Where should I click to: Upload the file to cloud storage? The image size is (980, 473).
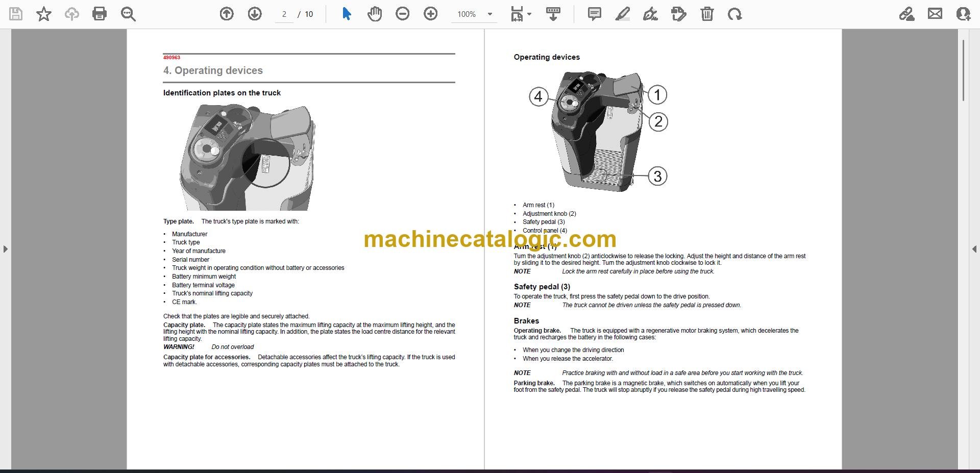(71, 14)
